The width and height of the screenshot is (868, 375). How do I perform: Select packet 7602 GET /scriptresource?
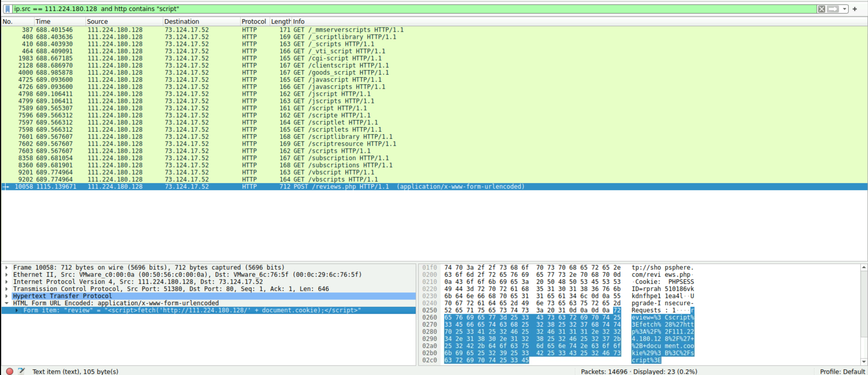coord(434,144)
